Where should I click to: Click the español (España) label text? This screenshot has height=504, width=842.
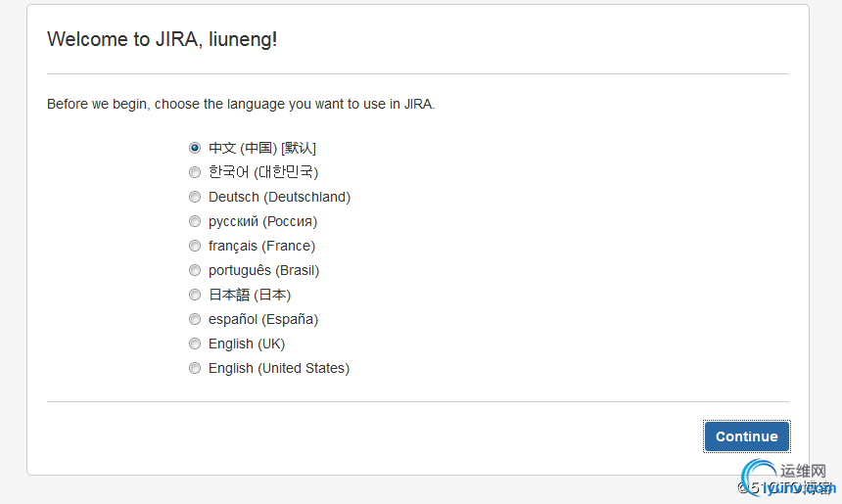point(263,319)
